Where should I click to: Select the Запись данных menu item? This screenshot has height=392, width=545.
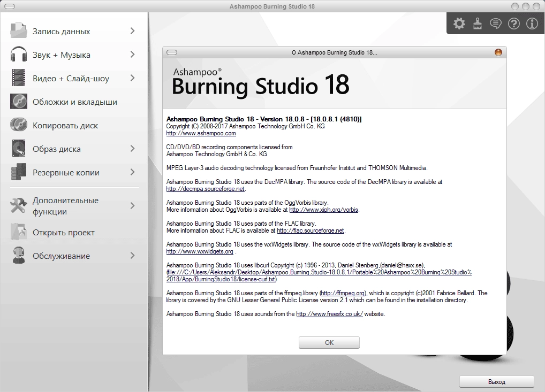coord(74,31)
